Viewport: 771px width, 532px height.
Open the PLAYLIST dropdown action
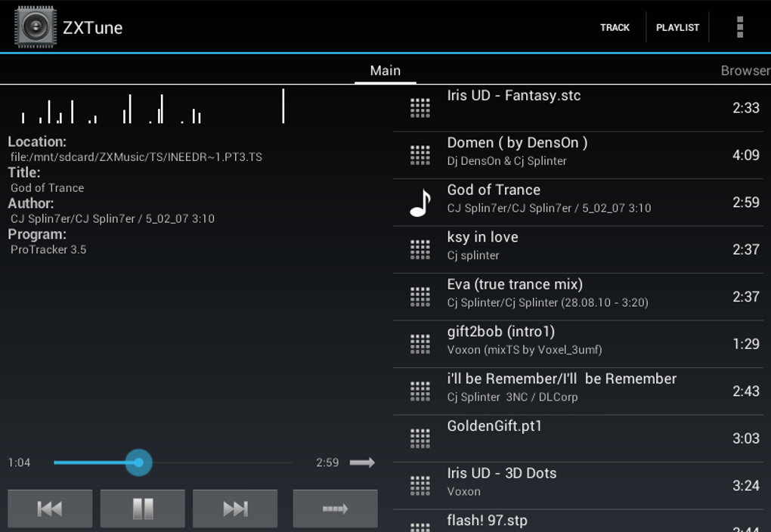click(677, 26)
